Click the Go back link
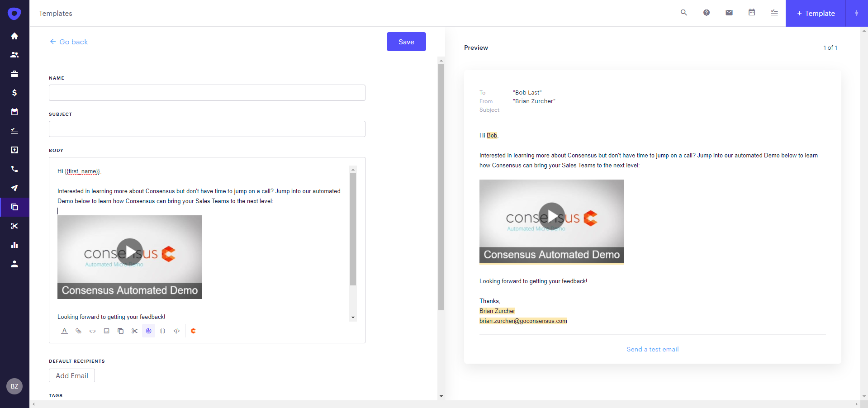Viewport: 868px width, 408px height. click(69, 42)
